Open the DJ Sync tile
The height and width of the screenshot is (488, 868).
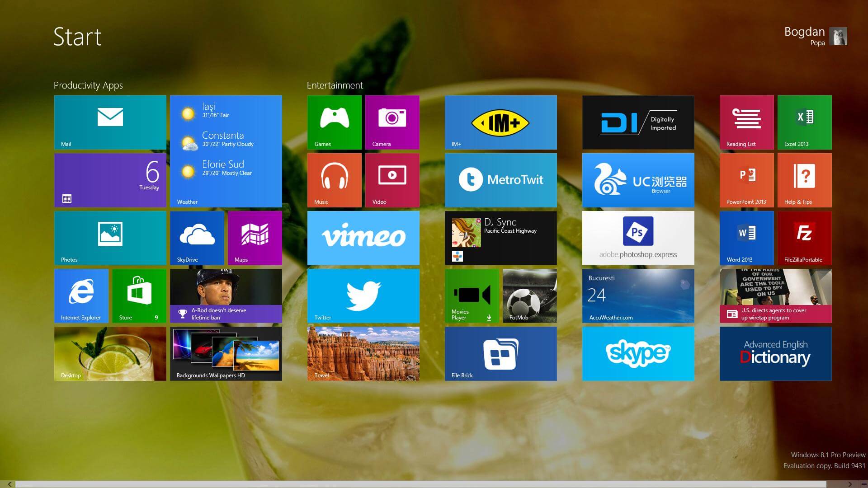click(x=501, y=238)
